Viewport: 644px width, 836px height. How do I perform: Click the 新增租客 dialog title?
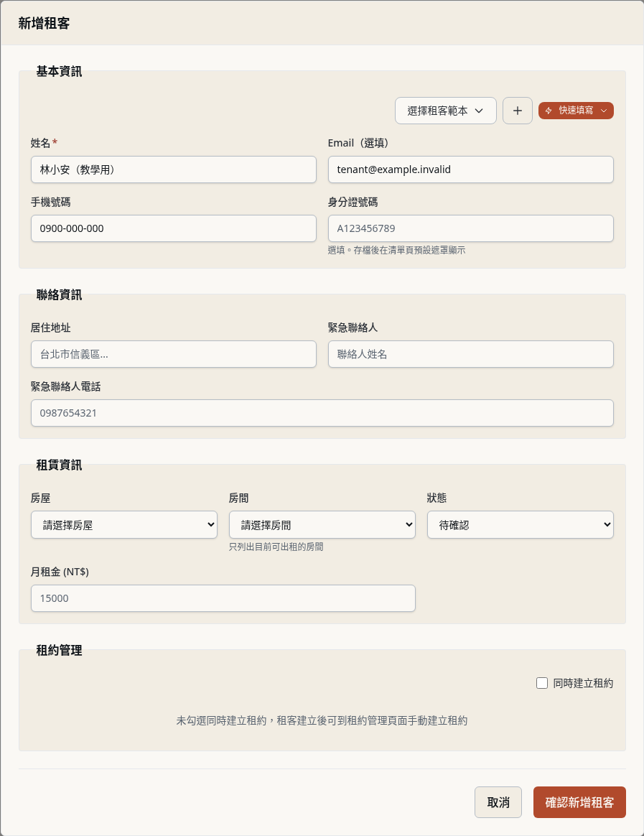coord(45,23)
